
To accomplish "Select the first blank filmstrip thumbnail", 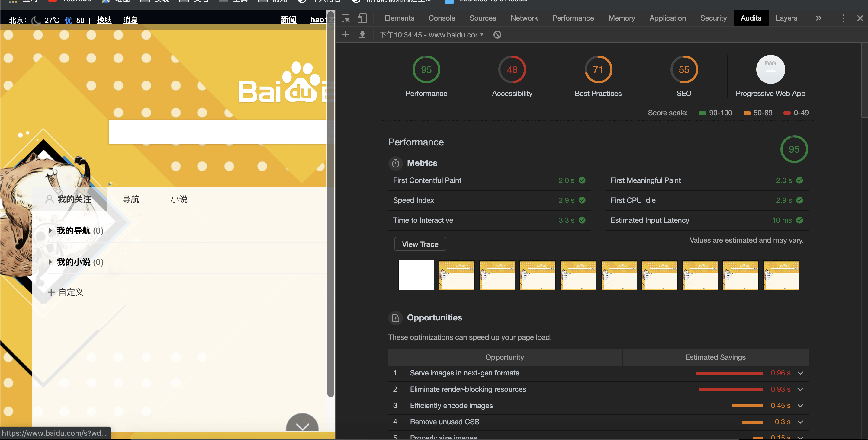I will coord(416,275).
